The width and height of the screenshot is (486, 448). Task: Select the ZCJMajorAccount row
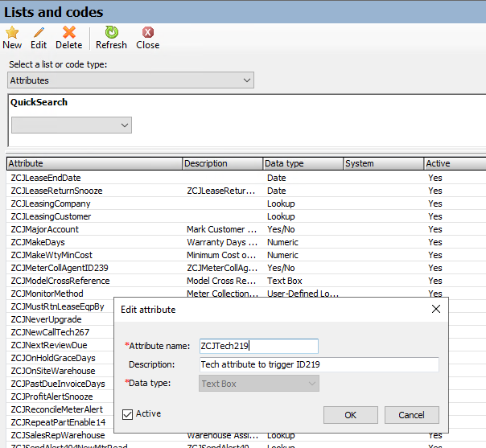246,229
